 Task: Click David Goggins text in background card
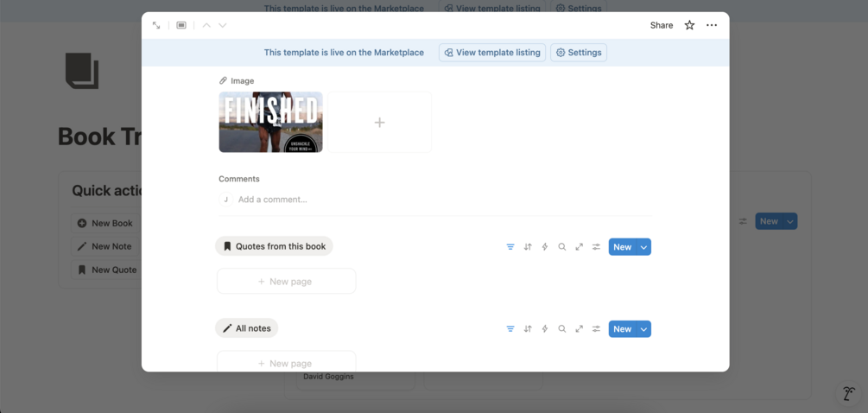tap(328, 377)
